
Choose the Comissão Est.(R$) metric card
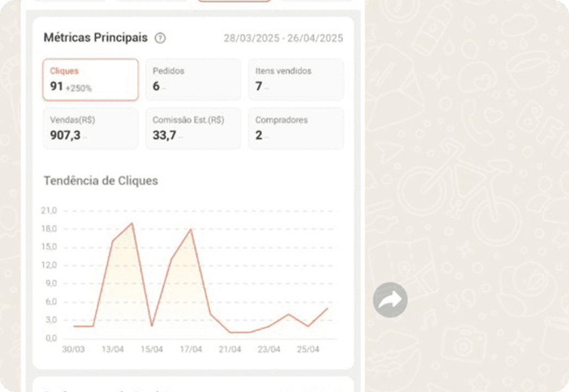click(193, 128)
